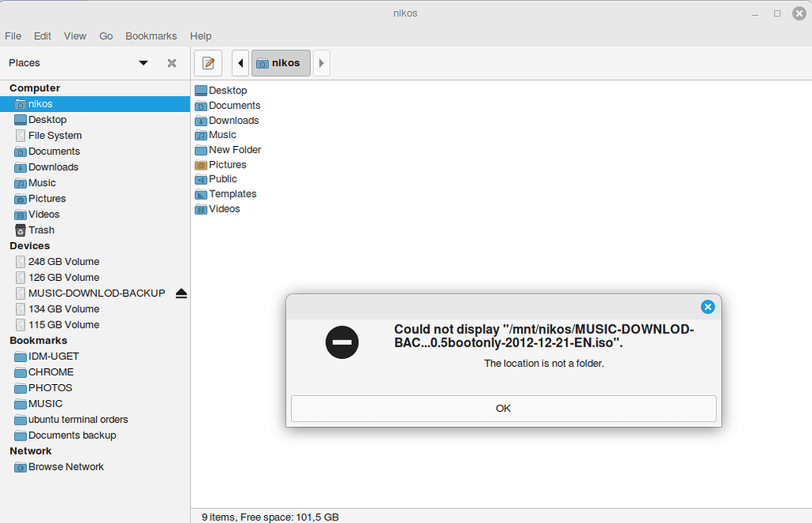812x523 pixels.
Task: Open the MUSIC bookmark
Action: (x=95, y=404)
